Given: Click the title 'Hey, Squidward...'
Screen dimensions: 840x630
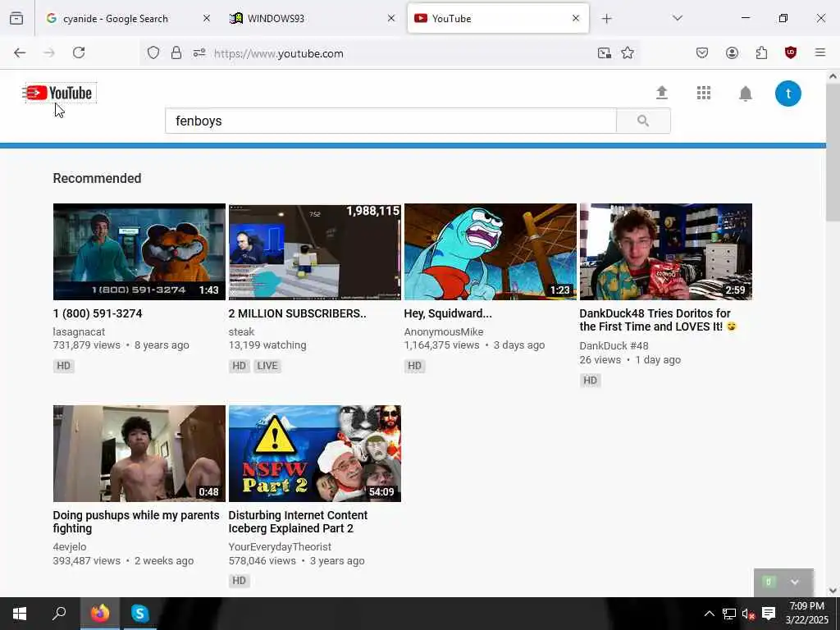Looking at the screenshot, I should pos(448,313).
